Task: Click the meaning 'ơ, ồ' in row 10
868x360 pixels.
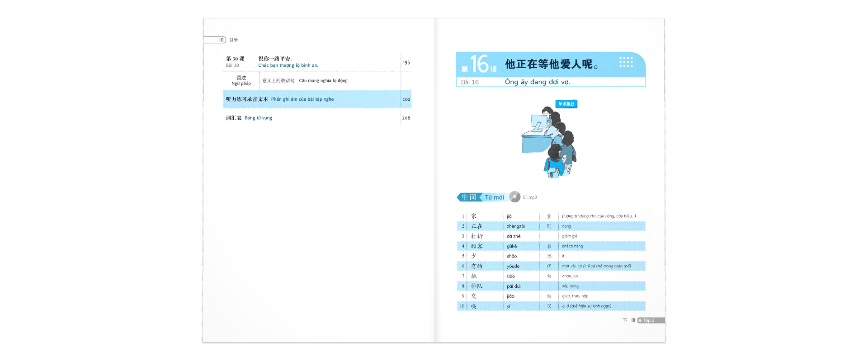Action: click(565, 306)
